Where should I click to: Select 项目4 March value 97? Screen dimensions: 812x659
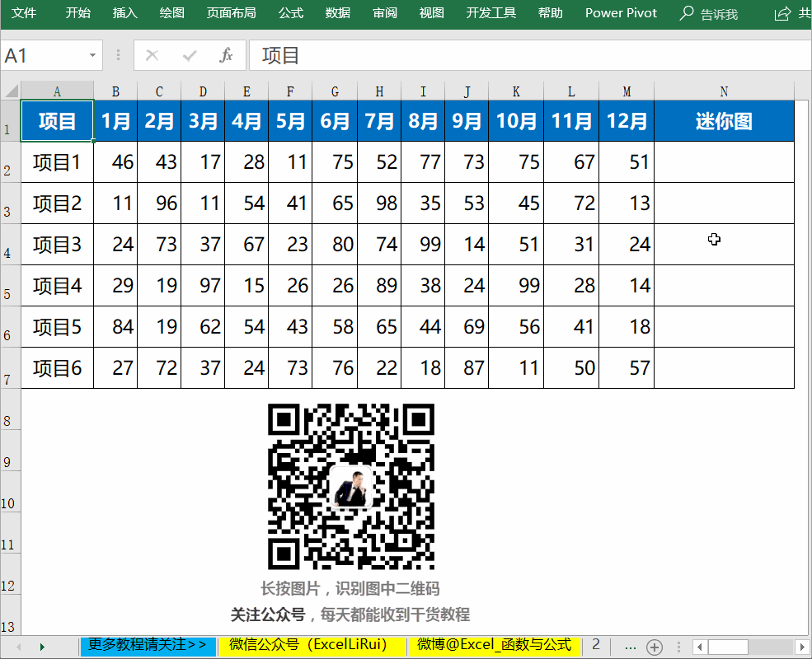(203, 286)
